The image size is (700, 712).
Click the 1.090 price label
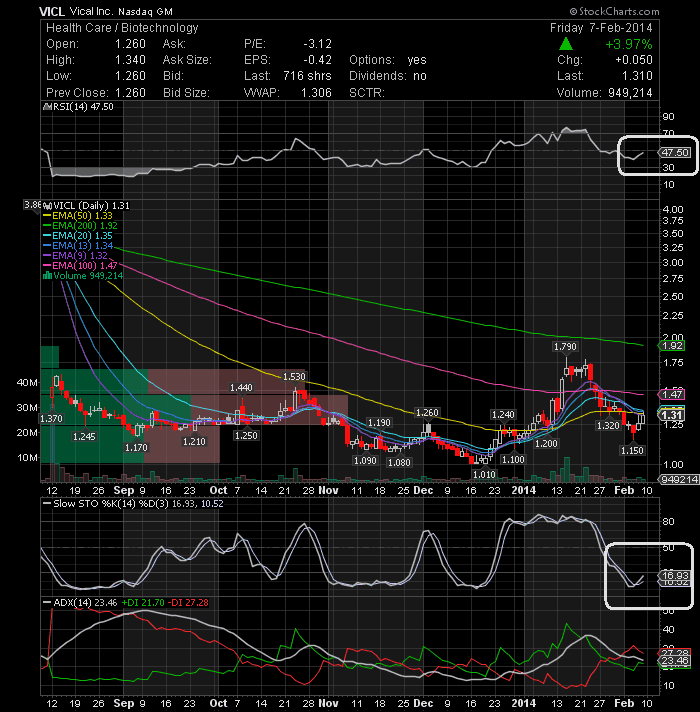[365, 460]
